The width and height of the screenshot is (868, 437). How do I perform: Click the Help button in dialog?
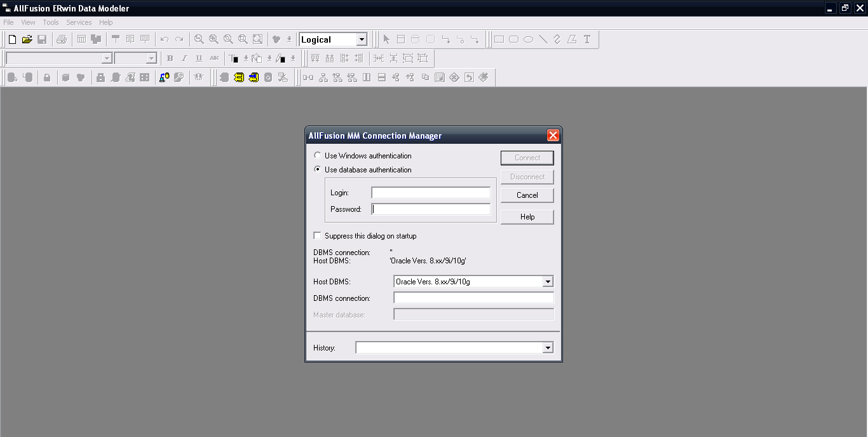point(527,217)
